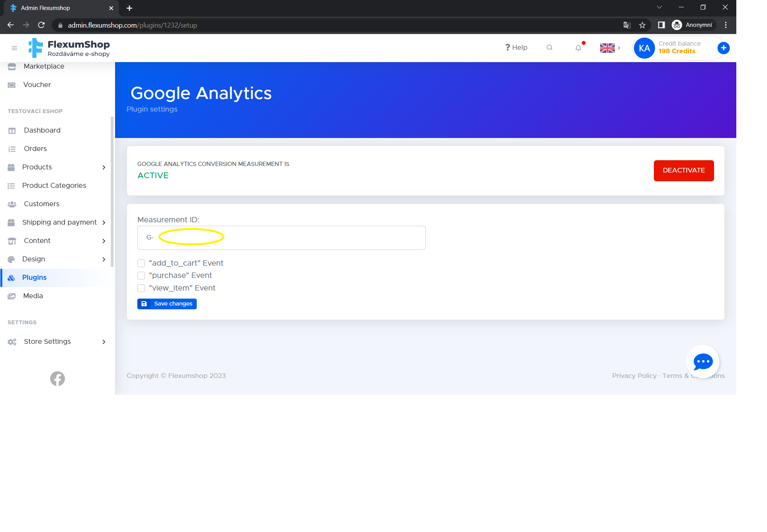Screen dimensions: 767x532
Task: Bookmark this page with the star icon
Action: pyautogui.click(x=642, y=25)
